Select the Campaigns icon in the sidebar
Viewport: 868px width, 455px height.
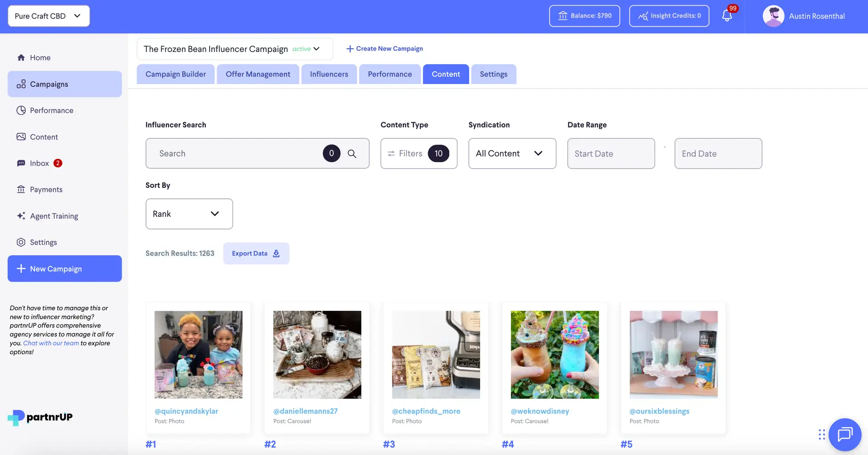click(x=21, y=84)
